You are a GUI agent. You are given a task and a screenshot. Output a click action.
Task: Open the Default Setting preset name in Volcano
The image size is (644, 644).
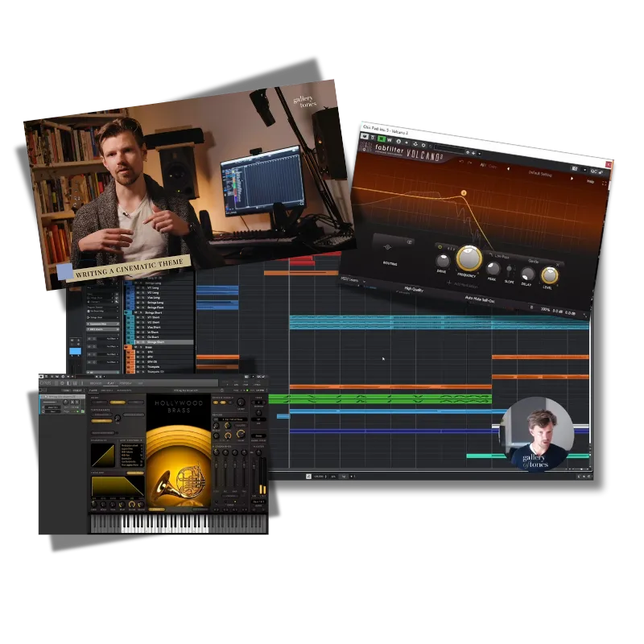point(540,173)
